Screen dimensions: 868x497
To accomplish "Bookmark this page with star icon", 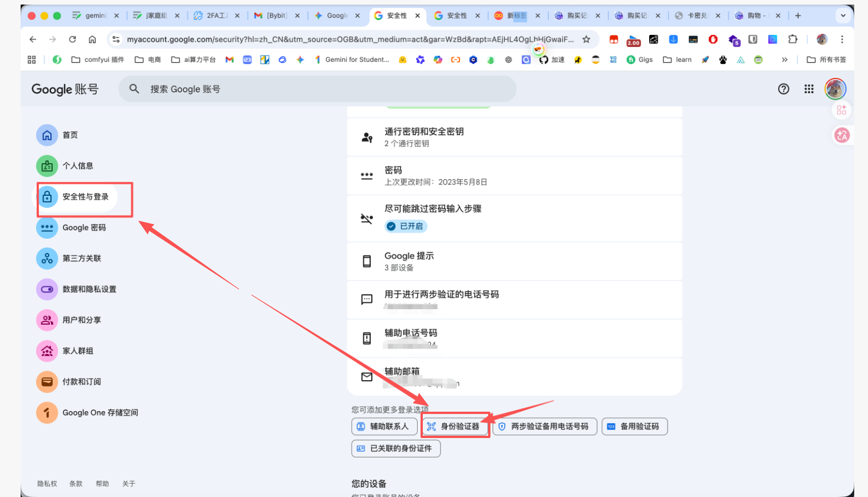I will 586,40.
